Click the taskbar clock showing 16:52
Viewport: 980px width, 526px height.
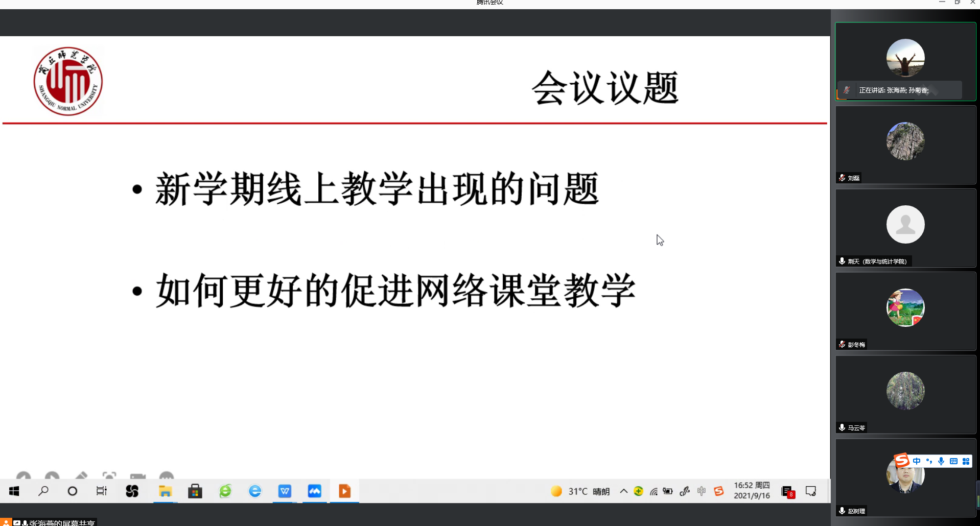[752, 491]
